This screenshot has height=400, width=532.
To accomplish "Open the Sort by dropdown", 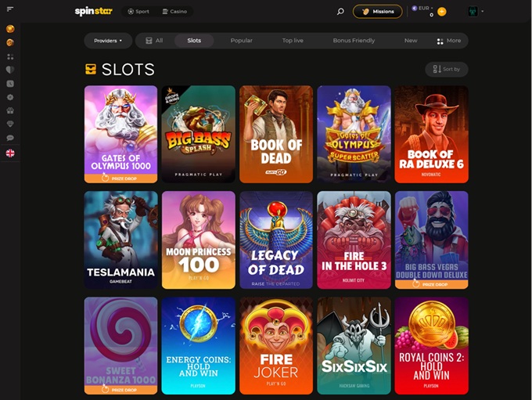I will (x=447, y=69).
